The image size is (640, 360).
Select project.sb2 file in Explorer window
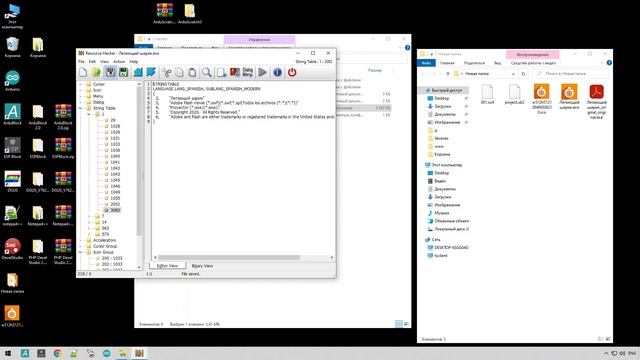(x=514, y=94)
